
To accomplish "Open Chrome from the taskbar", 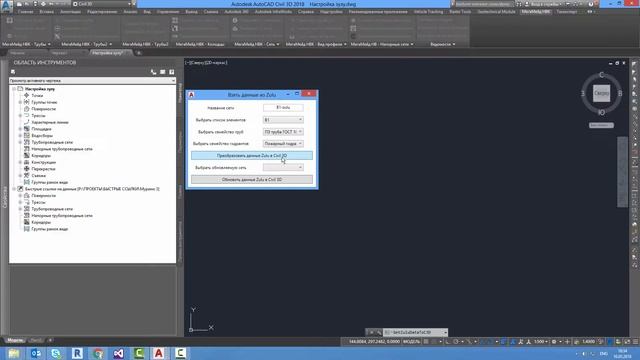I will [x=98, y=353].
